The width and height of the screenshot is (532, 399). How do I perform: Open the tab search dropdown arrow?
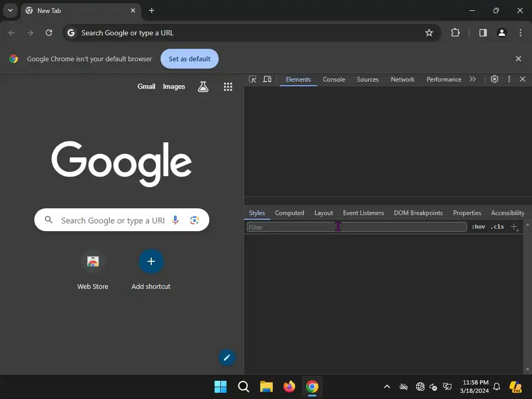[x=10, y=10]
